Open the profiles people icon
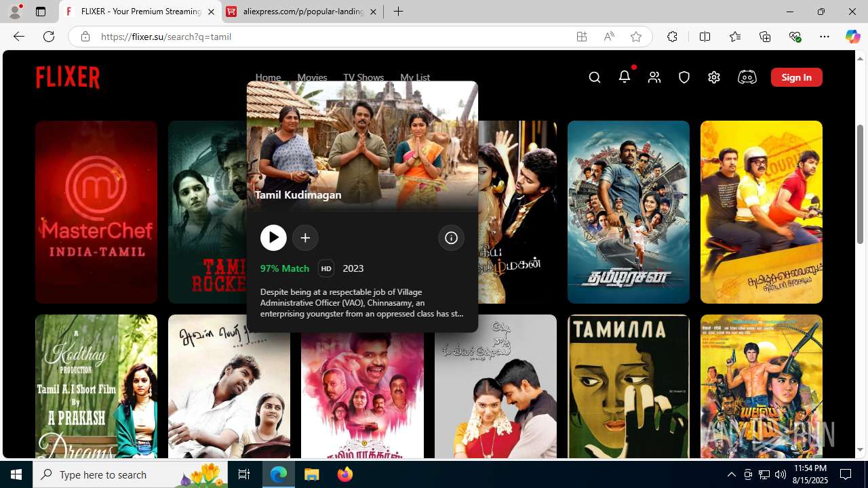Image resolution: width=868 pixels, height=488 pixels. [654, 77]
